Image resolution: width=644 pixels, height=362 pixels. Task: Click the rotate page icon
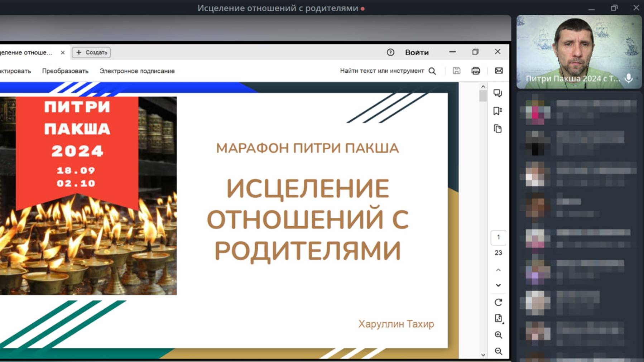[x=498, y=302]
